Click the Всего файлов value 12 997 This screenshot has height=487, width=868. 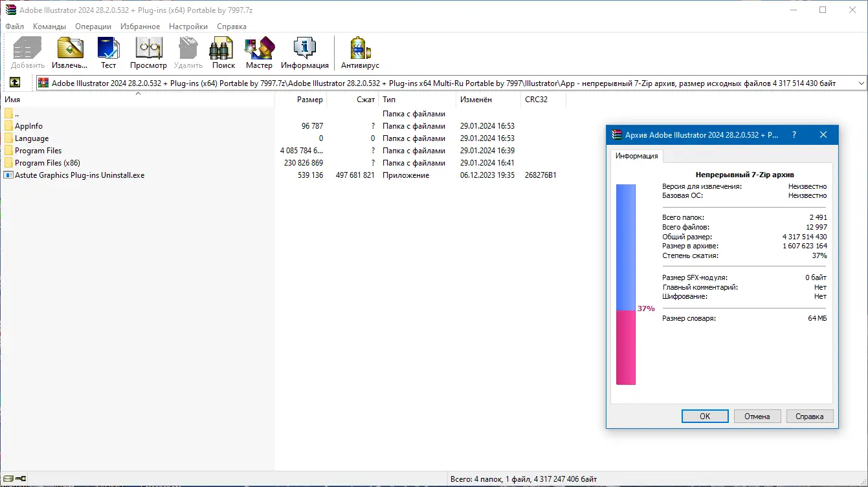pyautogui.click(x=816, y=227)
